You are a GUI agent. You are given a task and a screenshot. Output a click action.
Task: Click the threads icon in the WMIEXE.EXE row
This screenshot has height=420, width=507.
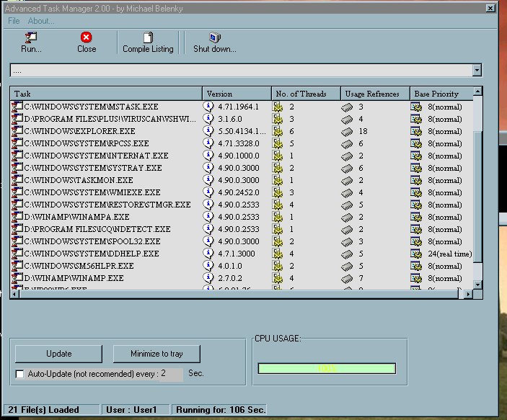[x=278, y=192]
